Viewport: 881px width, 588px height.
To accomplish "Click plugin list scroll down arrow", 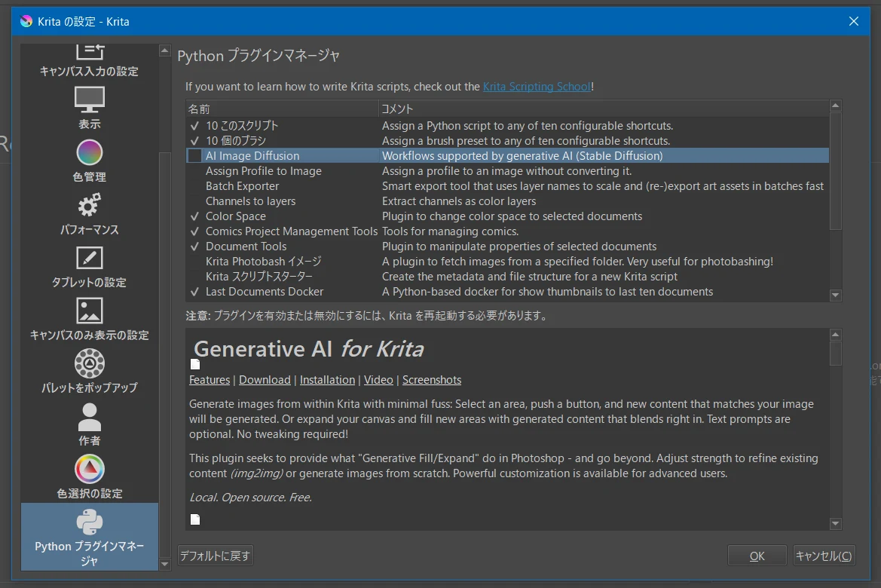I will [x=836, y=296].
